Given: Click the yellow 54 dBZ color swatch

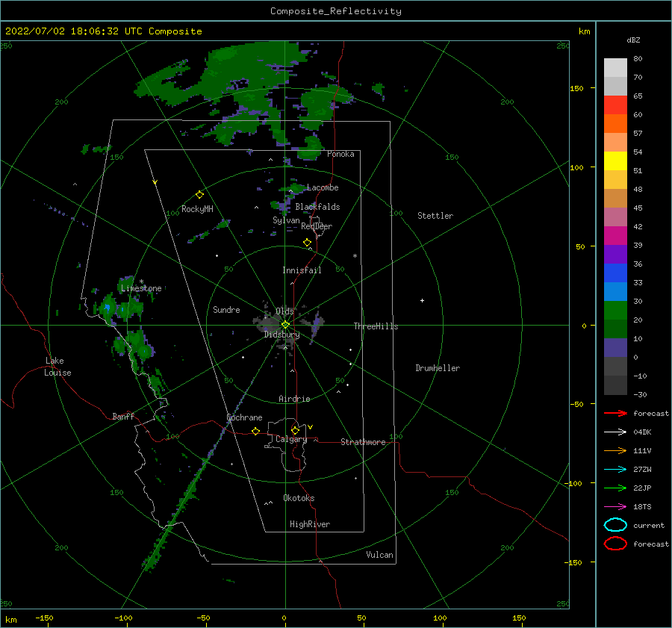Looking at the screenshot, I should [615, 161].
